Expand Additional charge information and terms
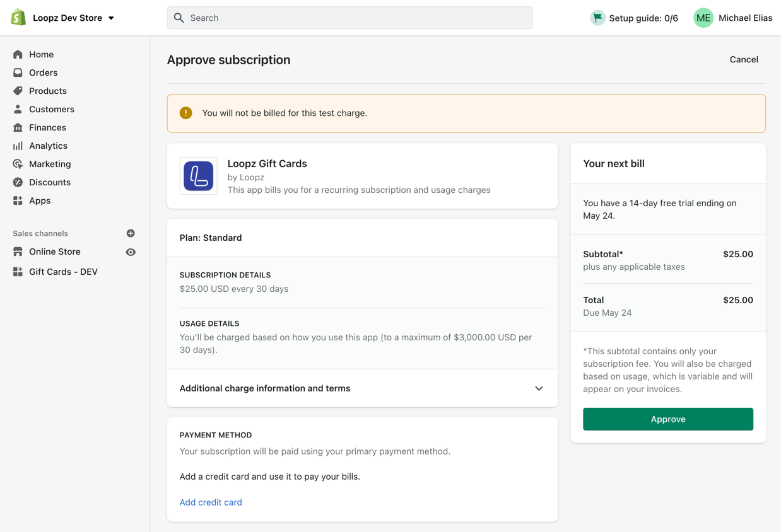 coord(362,388)
